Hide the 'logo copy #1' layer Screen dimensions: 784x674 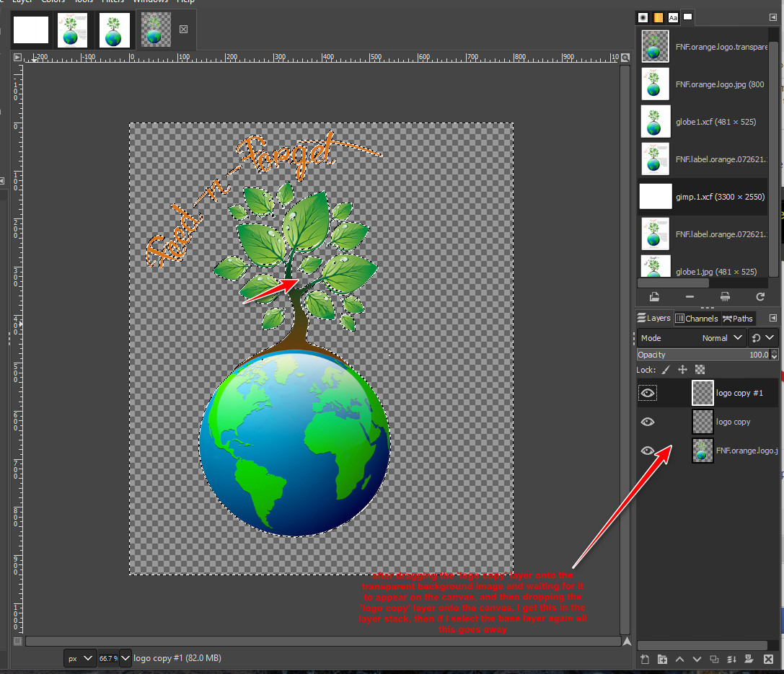point(648,393)
